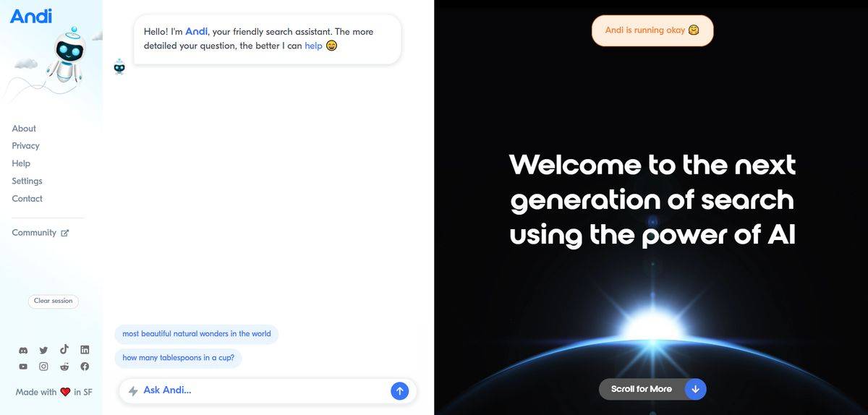Open the Reddit icon link
This screenshot has height=415, width=868.
click(x=64, y=367)
